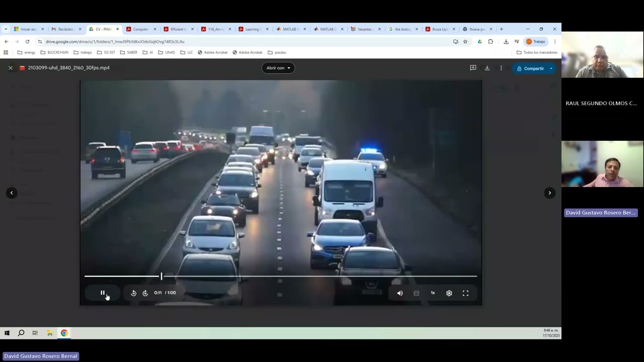Expand the Compartir dropdown arrow
Screen dimensions: 644x362
[551, 68]
